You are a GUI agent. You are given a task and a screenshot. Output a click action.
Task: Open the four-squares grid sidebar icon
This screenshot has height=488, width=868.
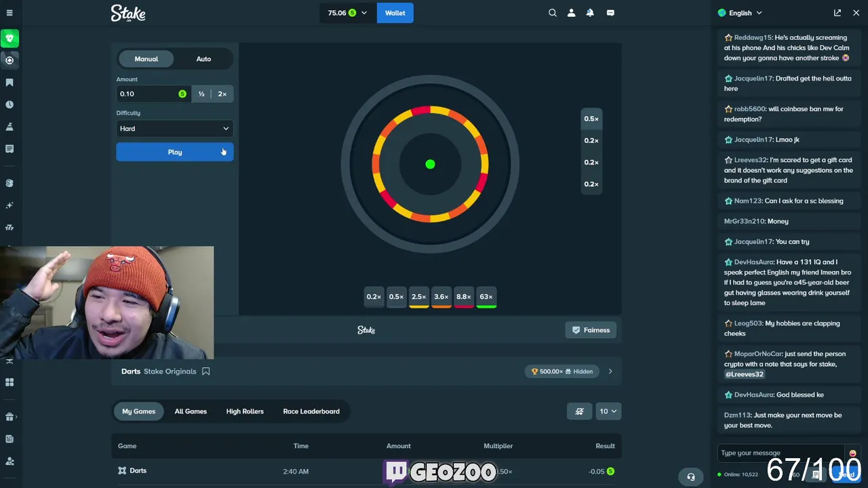click(9, 382)
